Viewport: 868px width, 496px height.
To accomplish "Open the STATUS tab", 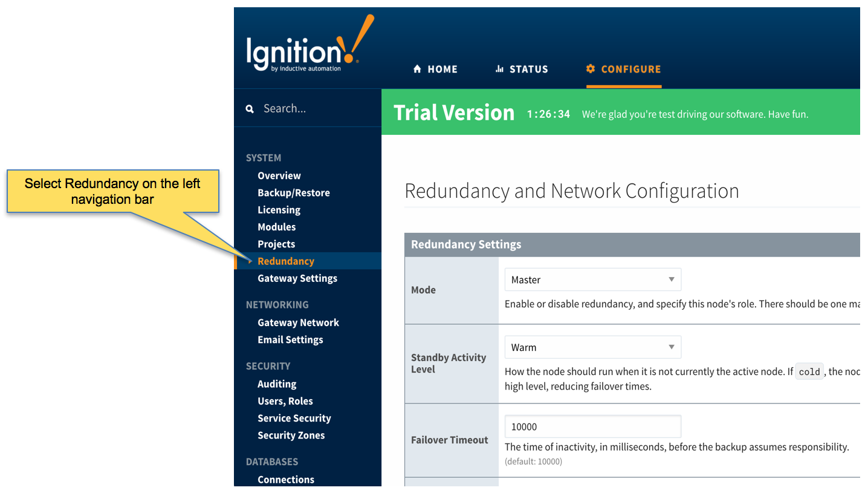I will tap(522, 69).
